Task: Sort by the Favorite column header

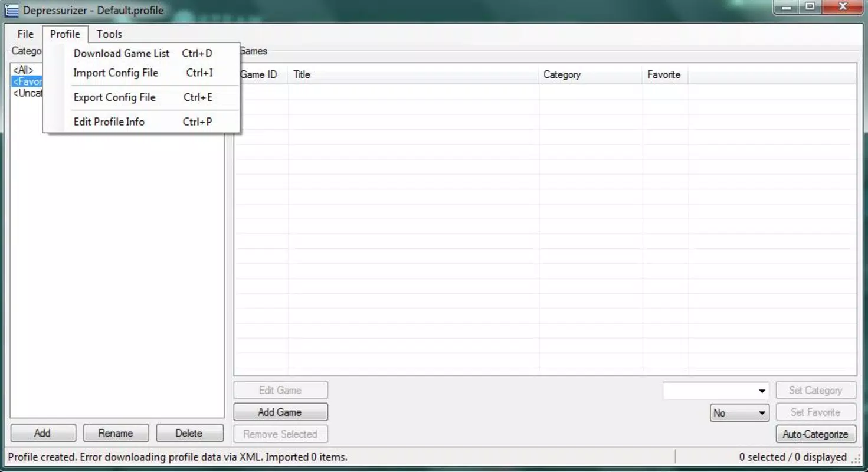Action: (665, 74)
